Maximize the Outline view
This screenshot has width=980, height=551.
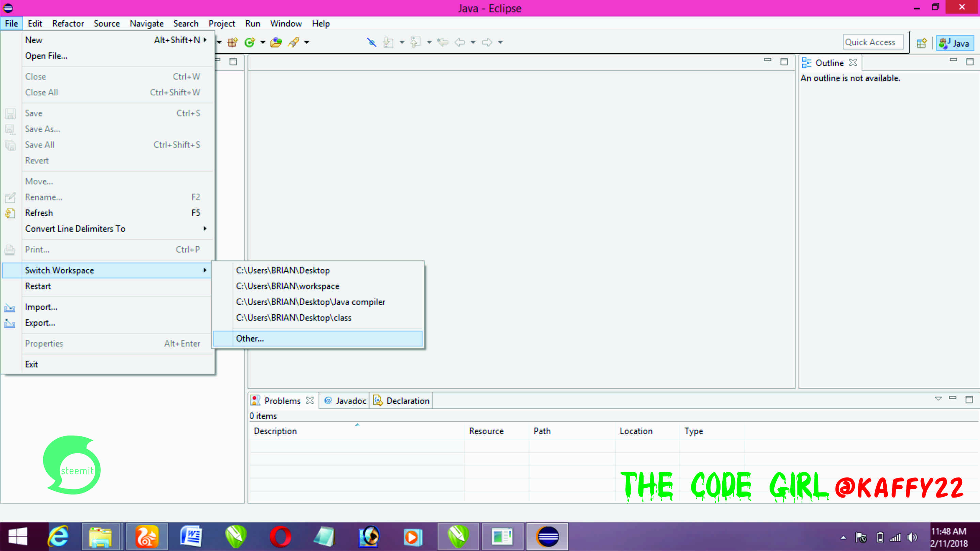click(x=970, y=62)
